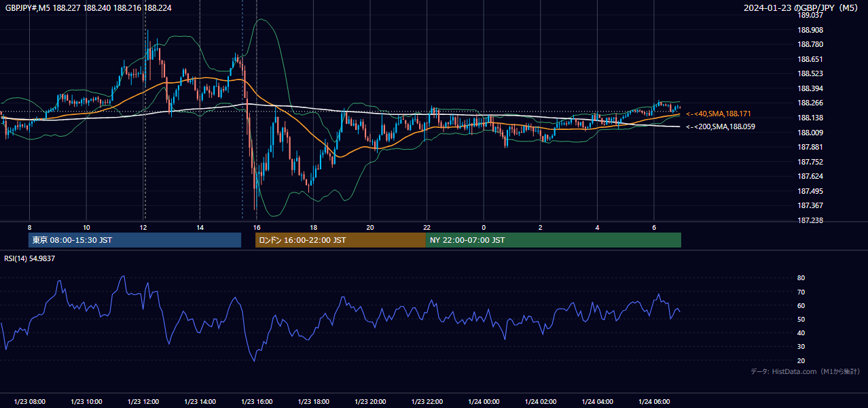This screenshot has height=408, width=868.
Task: Click hour tick 16 under the price chart
Action: [257, 227]
